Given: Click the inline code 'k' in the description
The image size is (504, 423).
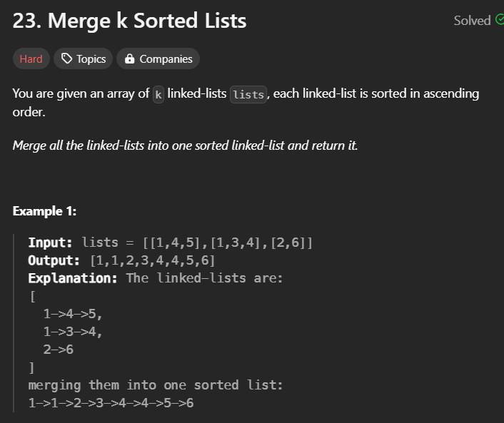Looking at the screenshot, I should click(x=158, y=94).
